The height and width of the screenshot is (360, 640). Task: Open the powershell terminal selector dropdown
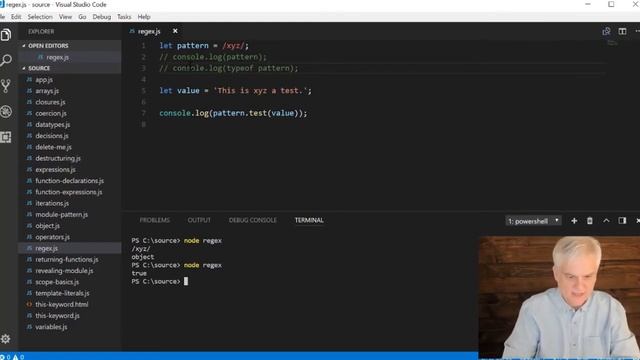(x=533, y=221)
